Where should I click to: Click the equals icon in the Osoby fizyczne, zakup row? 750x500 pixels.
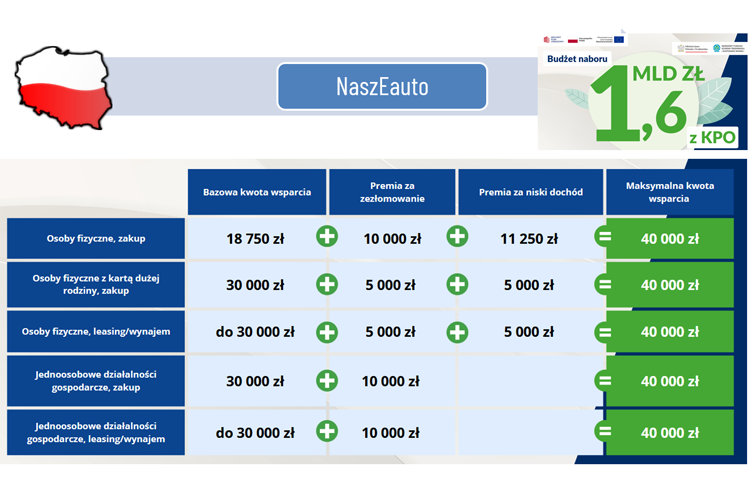[604, 238]
